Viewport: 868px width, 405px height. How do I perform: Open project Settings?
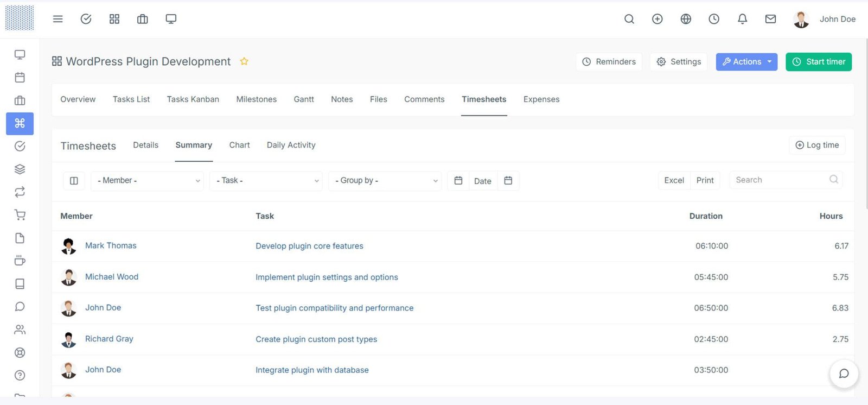point(679,62)
